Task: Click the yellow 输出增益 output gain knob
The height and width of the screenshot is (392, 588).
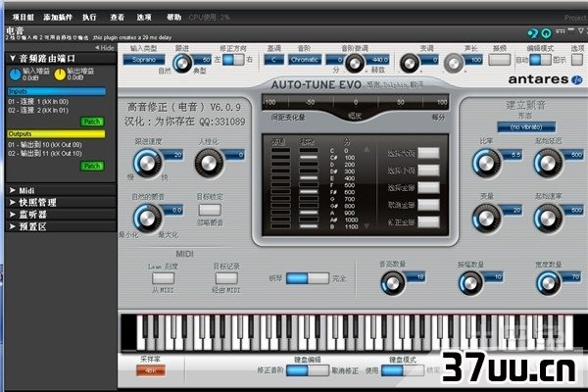Action: point(60,74)
